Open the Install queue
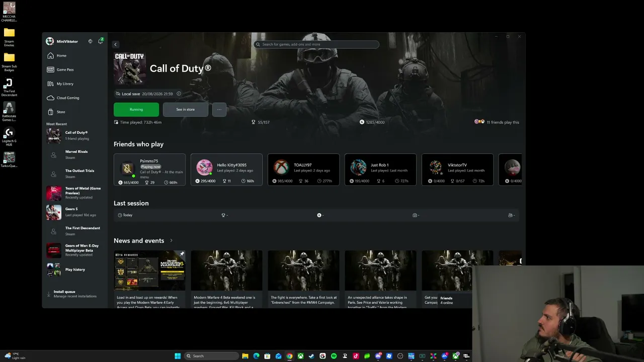Screen dimensions: 644x362 pos(74,294)
